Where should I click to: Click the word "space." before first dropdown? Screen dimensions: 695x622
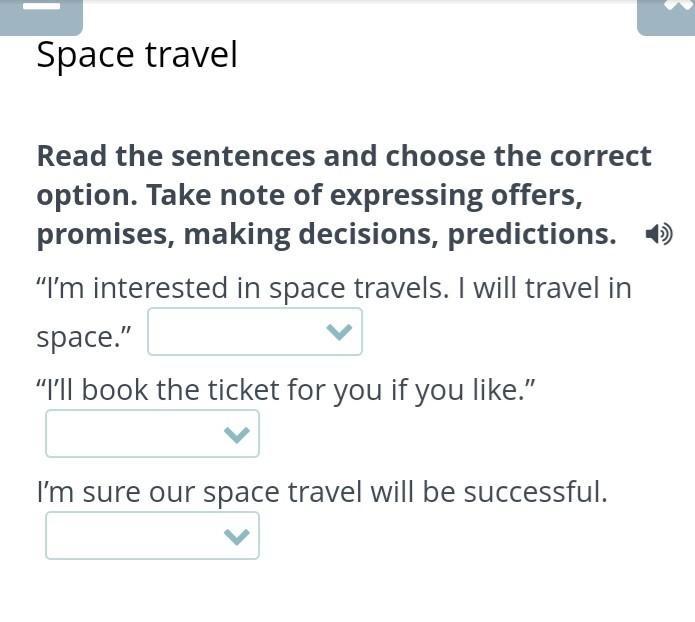tap(84, 338)
